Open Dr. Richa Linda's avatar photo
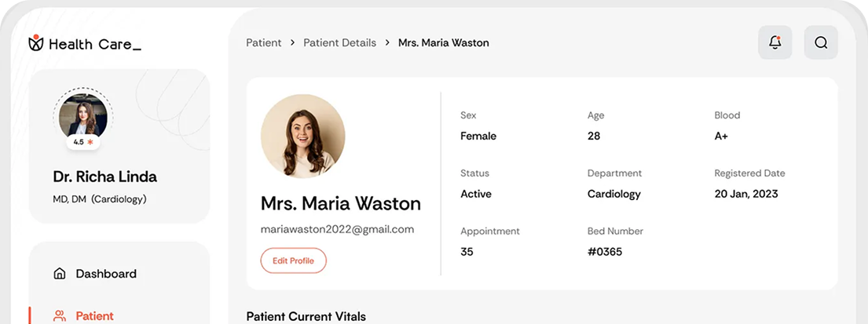Image resolution: width=868 pixels, height=324 pixels. click(x=83, y=115)
